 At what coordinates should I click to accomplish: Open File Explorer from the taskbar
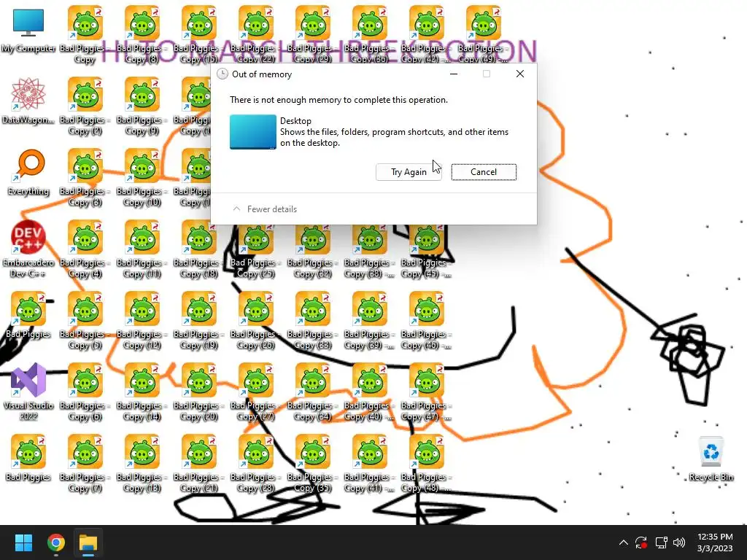[88, 542]
